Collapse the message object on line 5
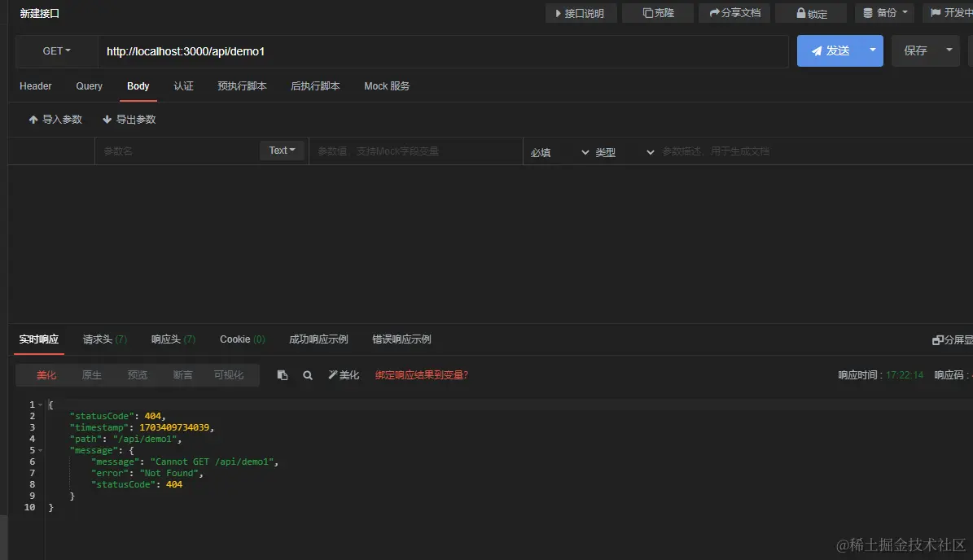The width and height of the screenshot is (973, 560). coord(41,450)
